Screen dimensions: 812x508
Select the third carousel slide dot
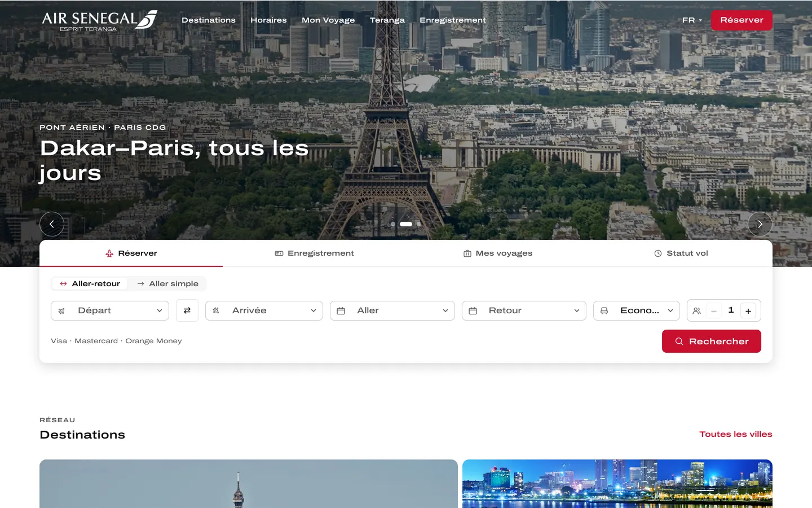tap(419, 224)
